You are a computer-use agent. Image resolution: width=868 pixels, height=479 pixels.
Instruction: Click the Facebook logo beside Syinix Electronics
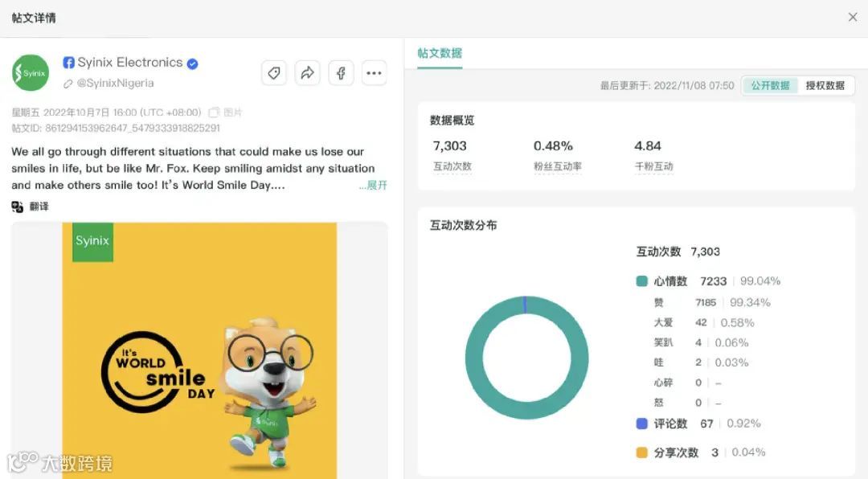coord(68,63)
